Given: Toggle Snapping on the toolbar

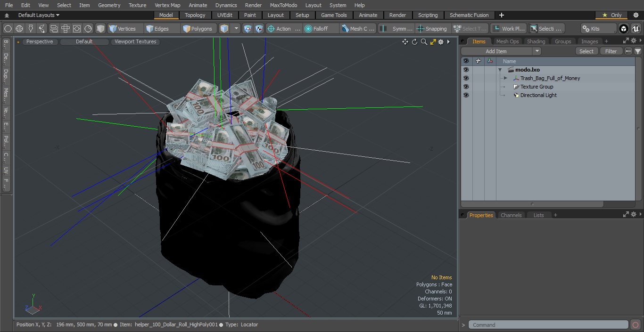Looking at the screenshot, I should pos(433,29).
